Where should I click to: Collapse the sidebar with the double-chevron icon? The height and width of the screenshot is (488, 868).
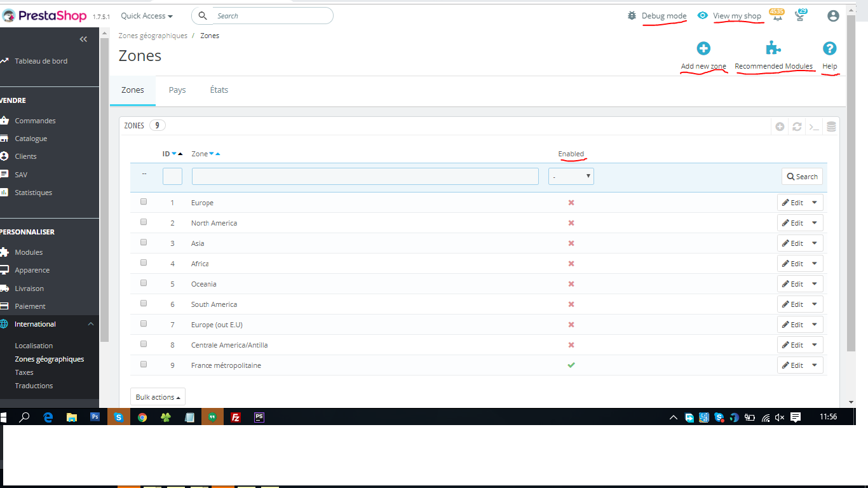(x=83, y=39)
